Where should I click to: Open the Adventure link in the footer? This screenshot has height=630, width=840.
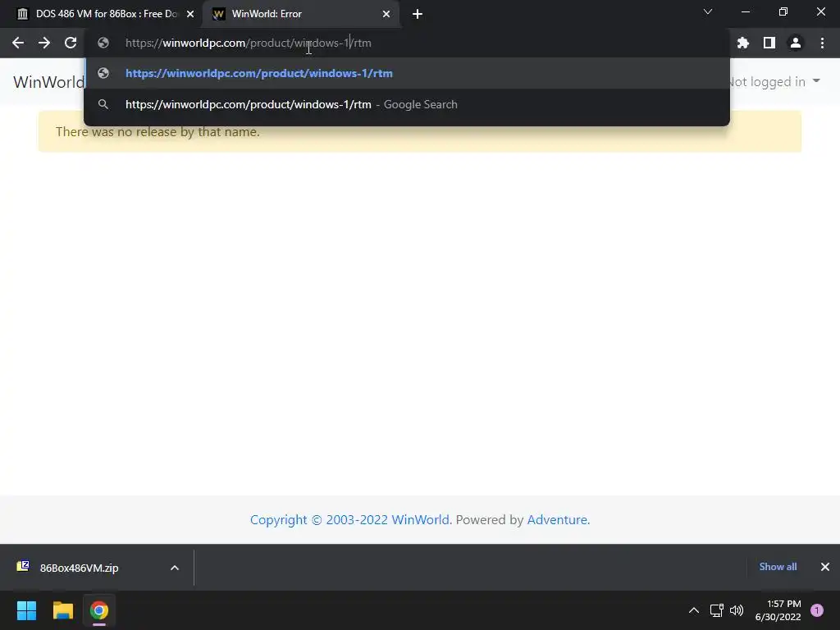(557, 519)
